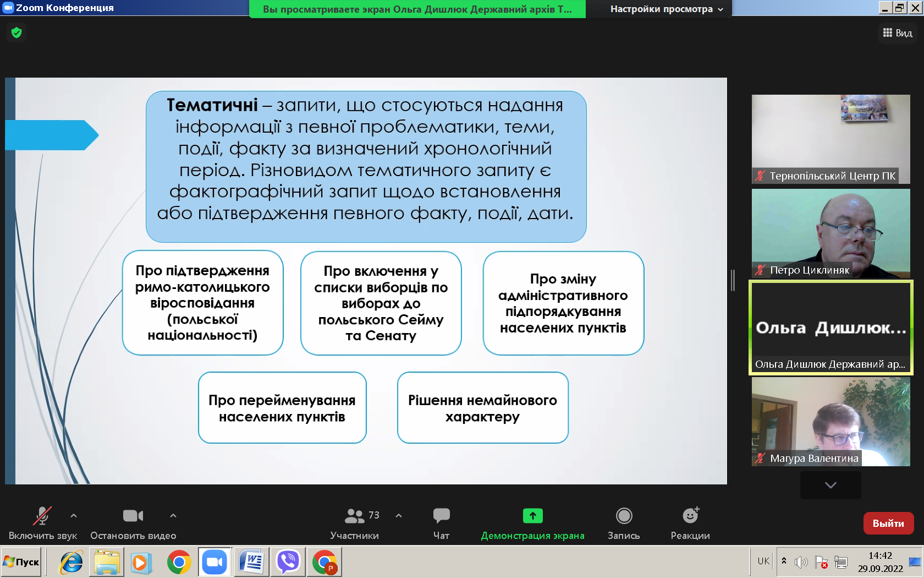This screenshot has height=578, width=924.
Task: Click the Пуск start button
Action: (x=21, y=562)
